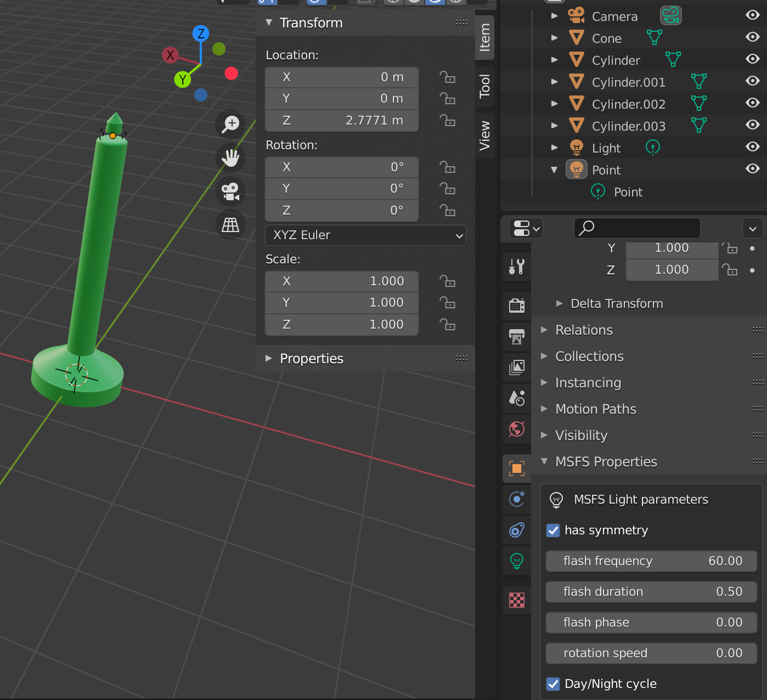Open the World properties globe icon

(x=517, y=429)
